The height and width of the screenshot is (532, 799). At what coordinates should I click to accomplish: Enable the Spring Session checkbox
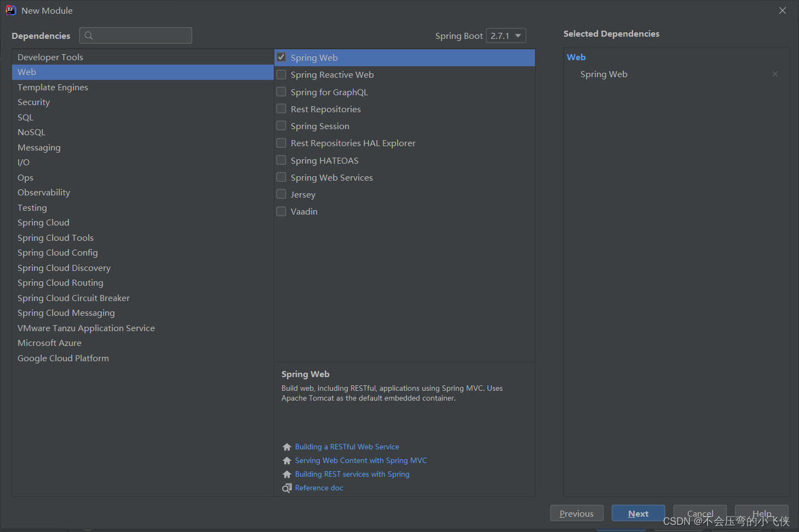click(x=281, y=126)
